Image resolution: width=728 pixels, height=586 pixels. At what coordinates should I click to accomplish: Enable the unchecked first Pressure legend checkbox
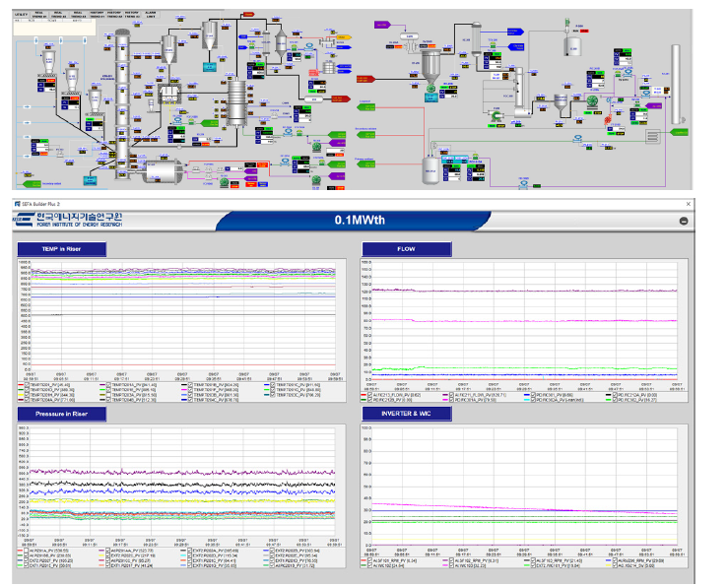tap(27, 551)
